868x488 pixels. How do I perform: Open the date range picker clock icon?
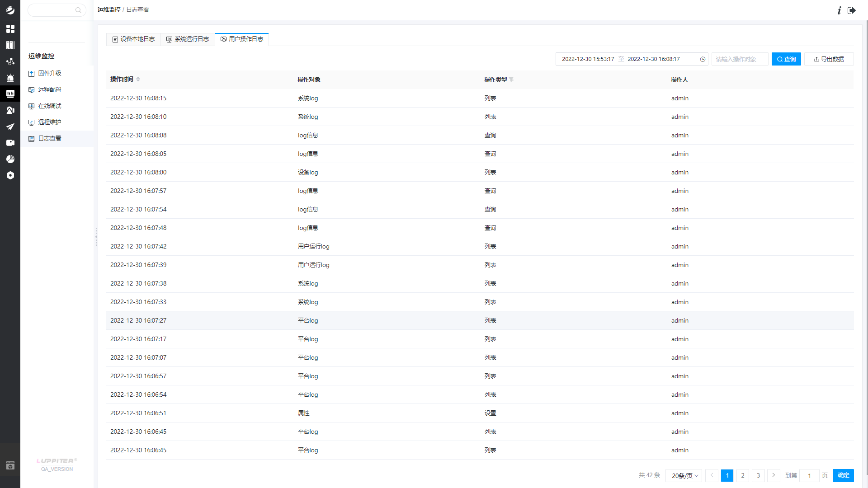(703, 59)
